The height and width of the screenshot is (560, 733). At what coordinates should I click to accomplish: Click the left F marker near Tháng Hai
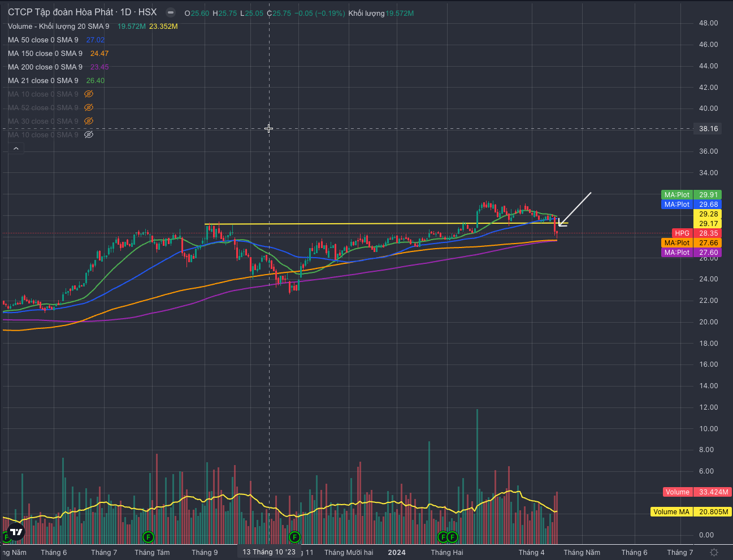pos(443,536)
